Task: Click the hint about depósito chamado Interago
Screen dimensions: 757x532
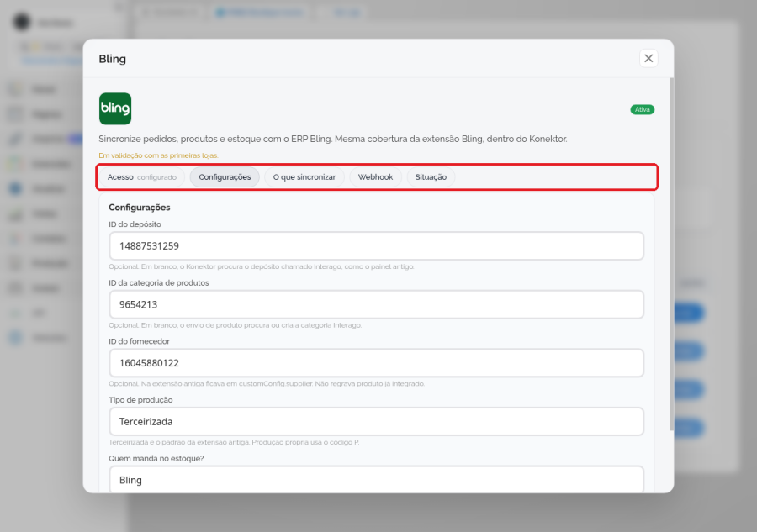Action: [262, 266]
